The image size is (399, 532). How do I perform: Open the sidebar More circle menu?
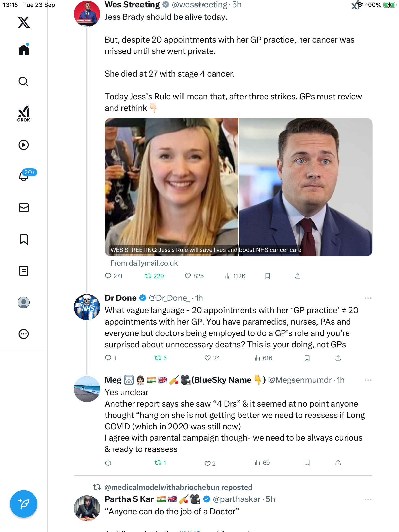pyautogui.click(x=24, y=334)
